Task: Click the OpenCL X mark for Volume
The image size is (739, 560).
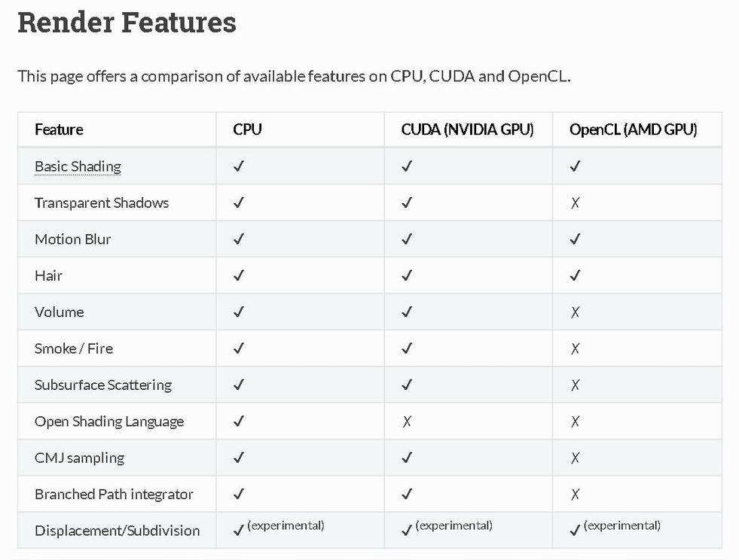Action: pos(575,312)
